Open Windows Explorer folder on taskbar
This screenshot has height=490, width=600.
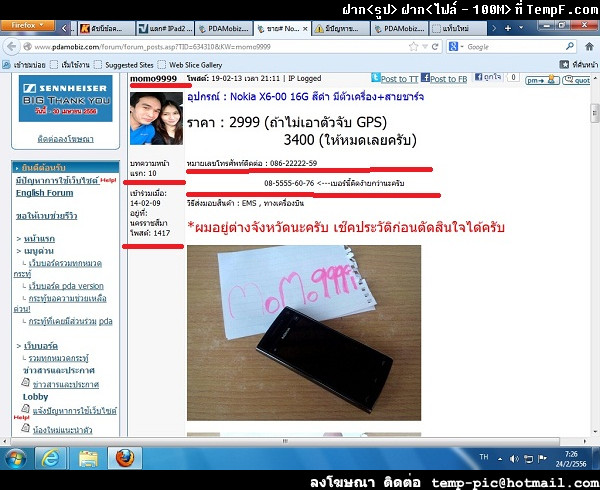(x=88, y=458)
